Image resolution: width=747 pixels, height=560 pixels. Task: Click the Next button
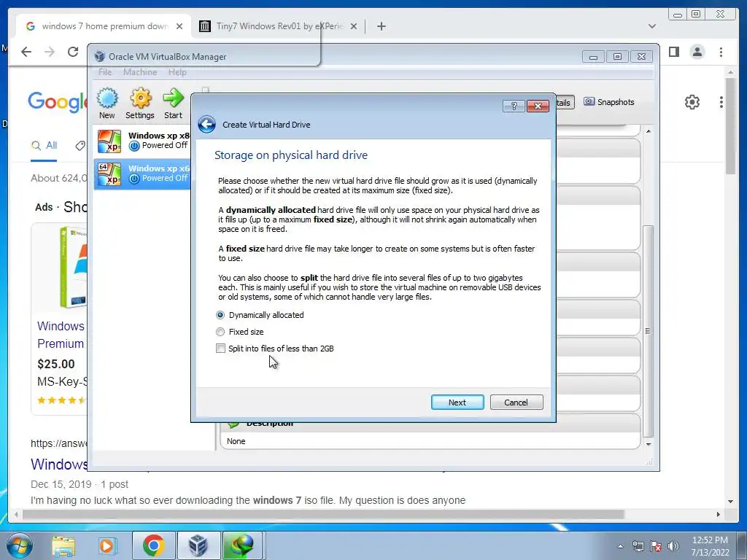tap(457, 402)
